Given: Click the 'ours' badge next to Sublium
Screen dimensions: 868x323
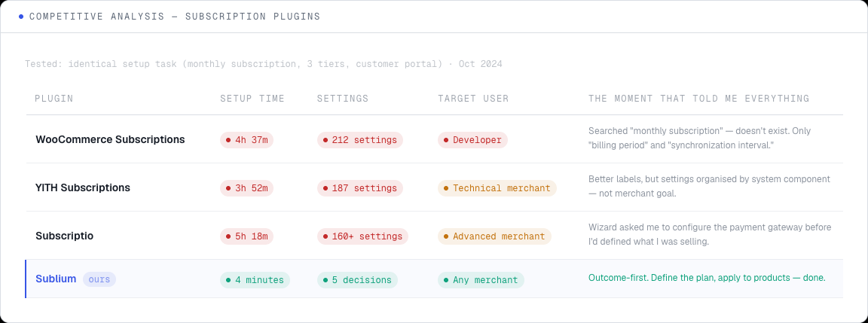Looking at the screenshot, I should pyautogui.click(x=99, y=279).
